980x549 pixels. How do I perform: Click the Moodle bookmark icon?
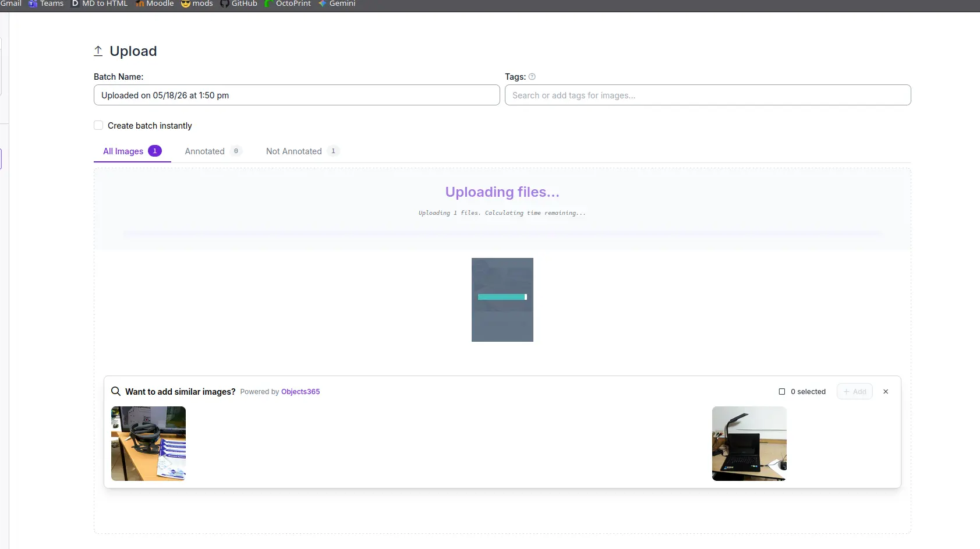pos(140,3)
